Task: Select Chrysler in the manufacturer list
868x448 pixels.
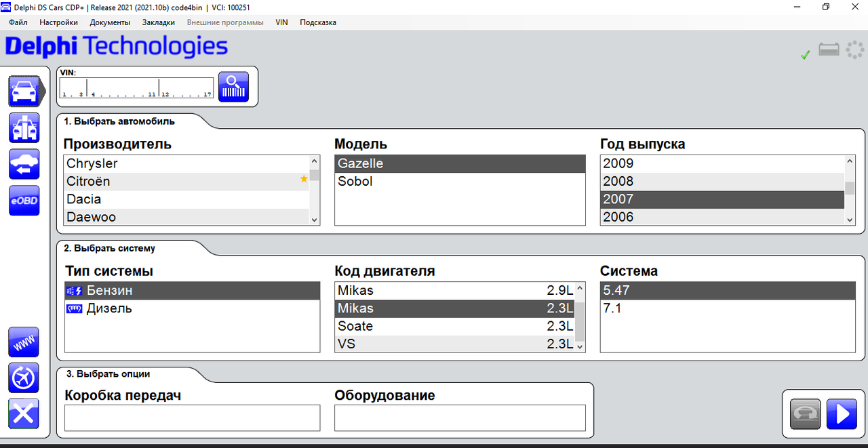Action: pyautogui.click(x=186, y=163)
